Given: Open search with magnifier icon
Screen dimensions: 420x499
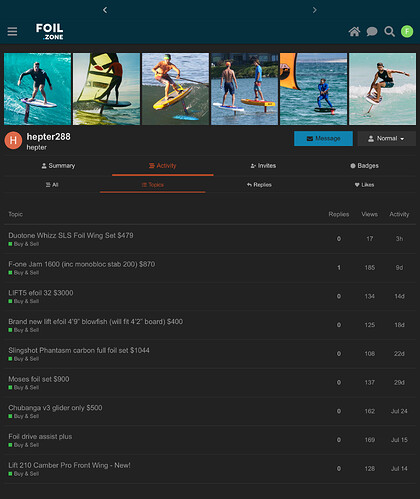Looking at the screenshot, I should pos(389,32).
